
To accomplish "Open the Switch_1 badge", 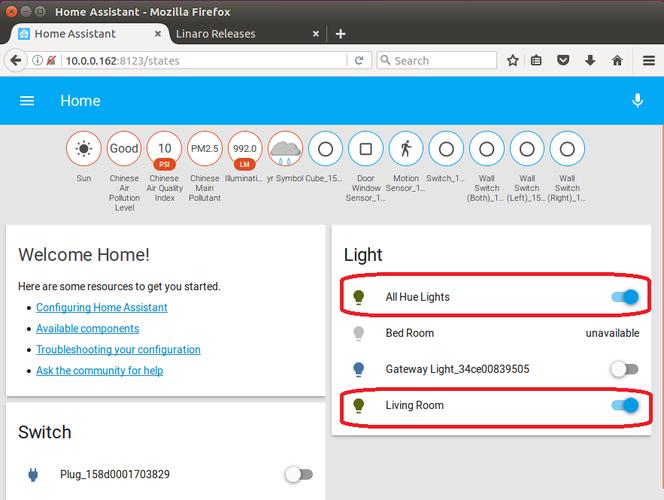I will [x=446, y=149].
